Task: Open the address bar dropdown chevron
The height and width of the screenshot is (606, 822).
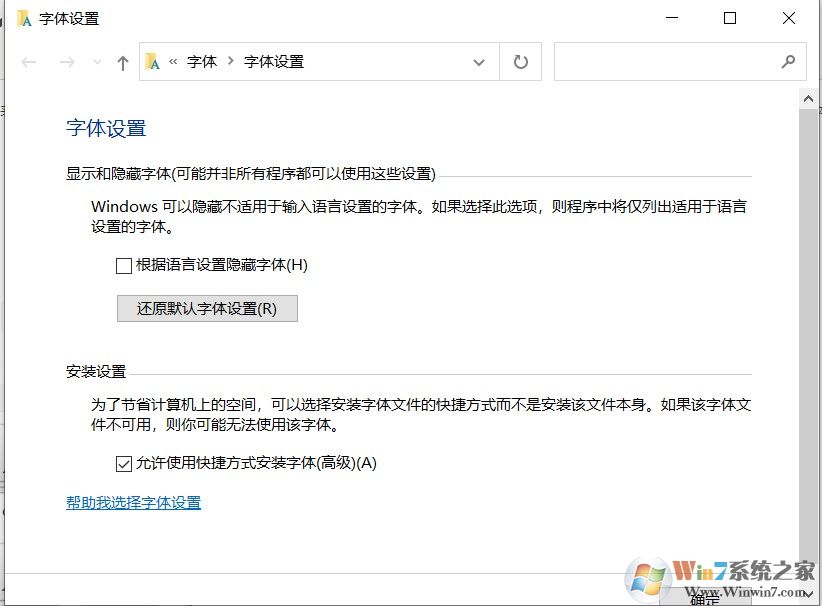Action: click(x=479, y=61)
